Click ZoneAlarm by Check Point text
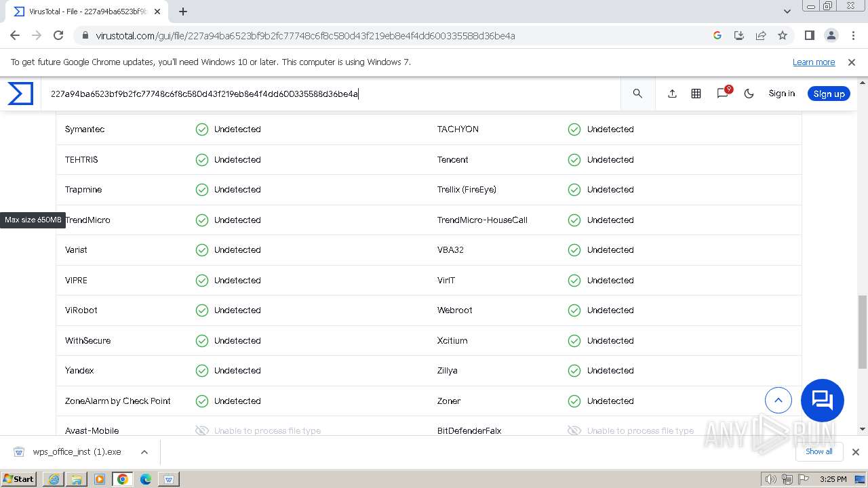This screenshot has width=868, height=488. click(118, 401)
